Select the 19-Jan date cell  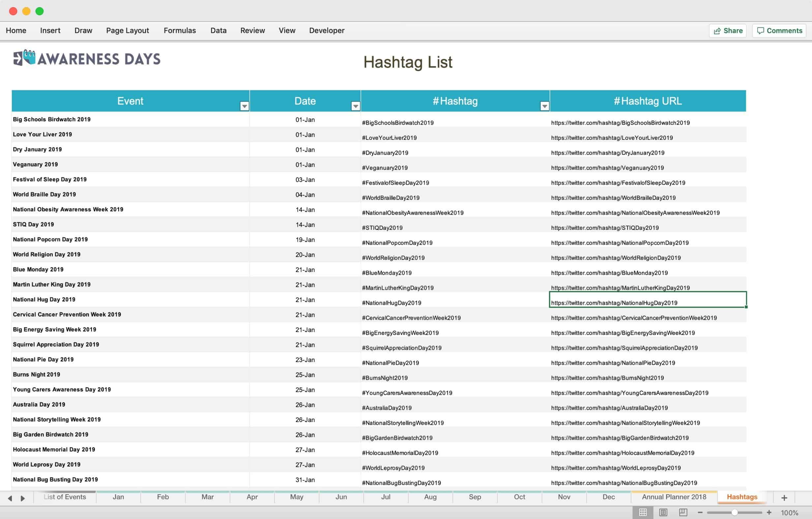tap(305, 240)
